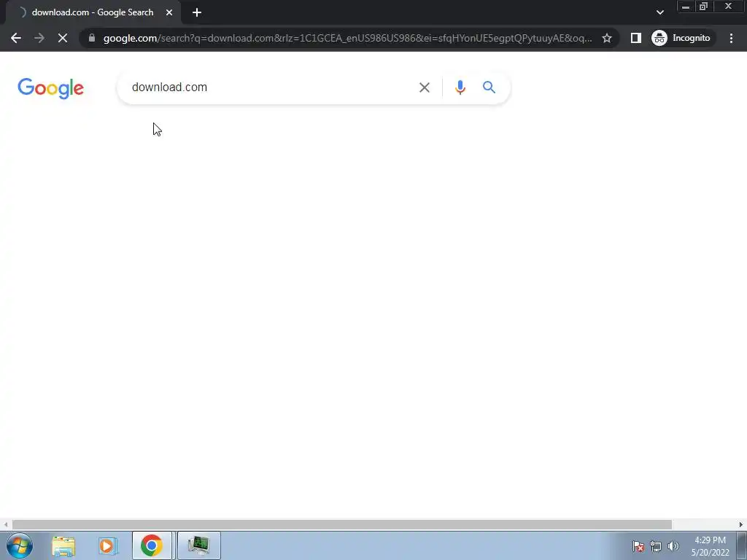Minimize the Chrome window

686,6
